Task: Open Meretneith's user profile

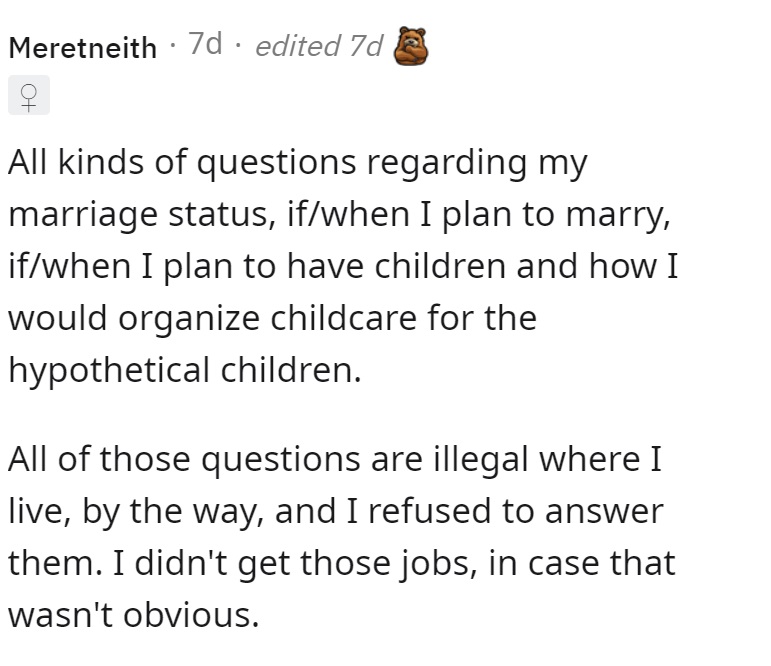Action: pyautogui.click(x=83, y=48)
